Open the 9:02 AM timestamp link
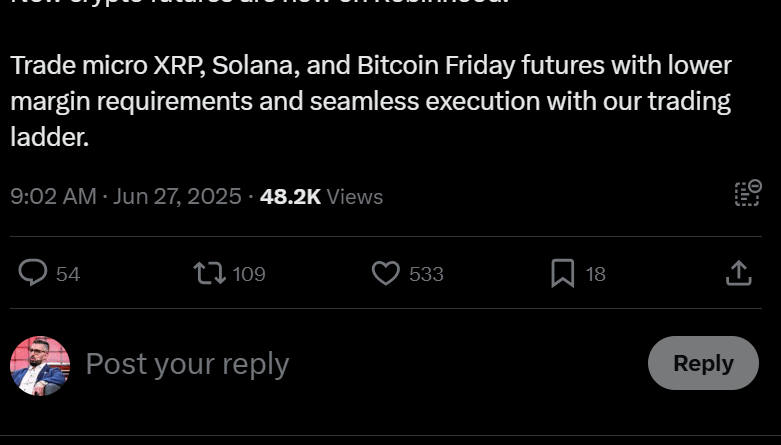Screen dimensions: 781x445 point(53,197)
